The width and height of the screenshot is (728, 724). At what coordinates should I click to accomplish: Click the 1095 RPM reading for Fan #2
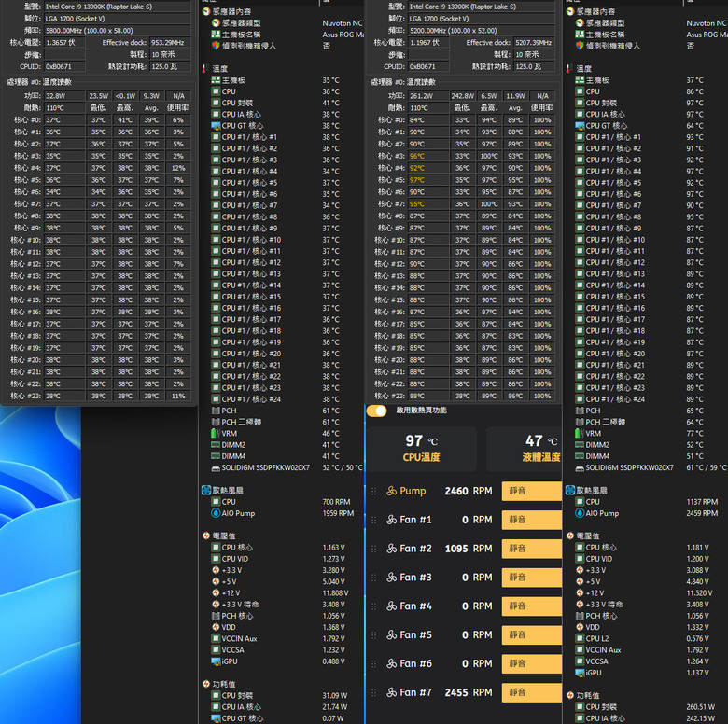point(468,549)
